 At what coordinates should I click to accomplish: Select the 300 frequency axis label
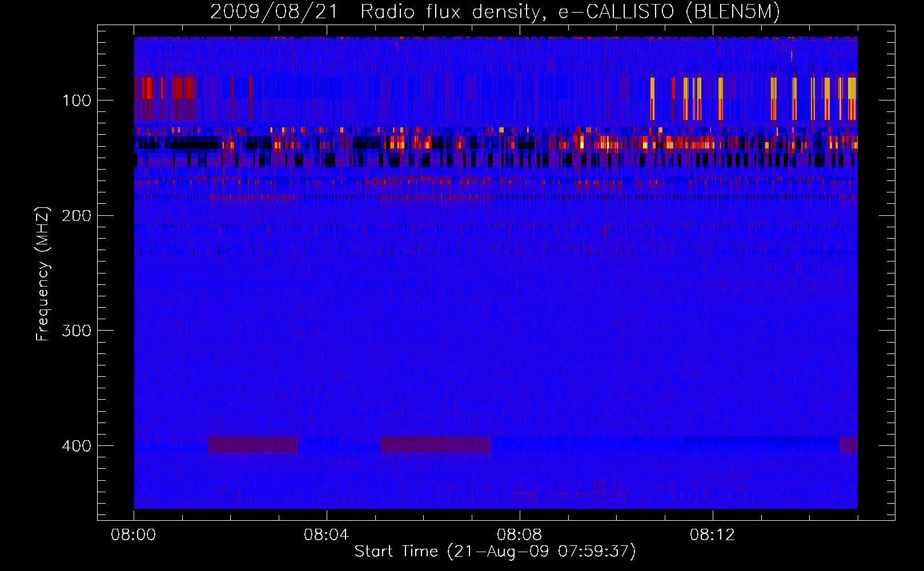point(77,331)
